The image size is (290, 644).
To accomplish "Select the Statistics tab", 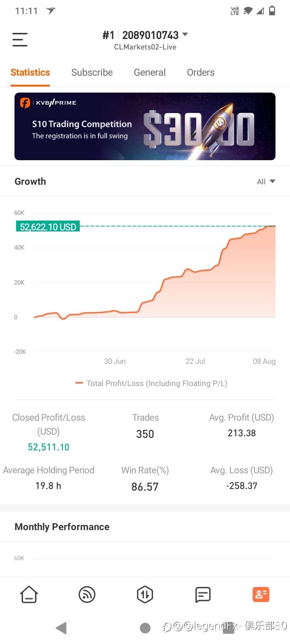I will (30, 72).
